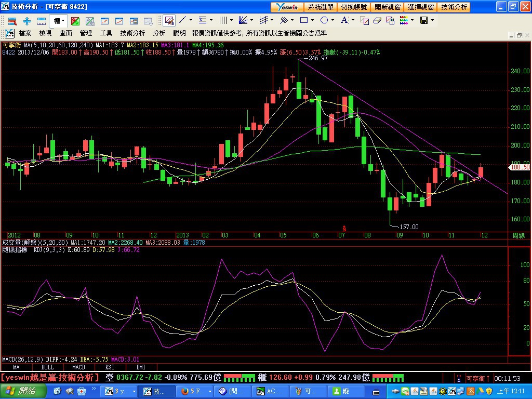
Task: Open the 工具 menu
Action: pyautogui.click(x=106, y=33)
